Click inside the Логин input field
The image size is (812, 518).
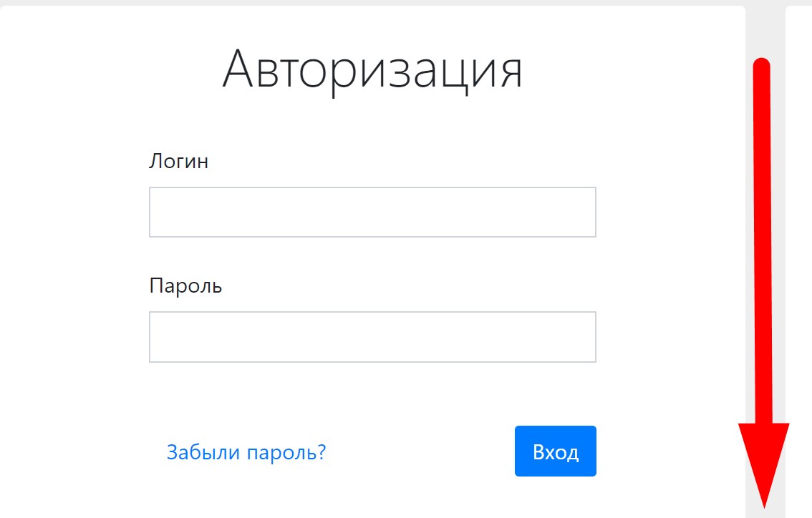pos(372,212)
